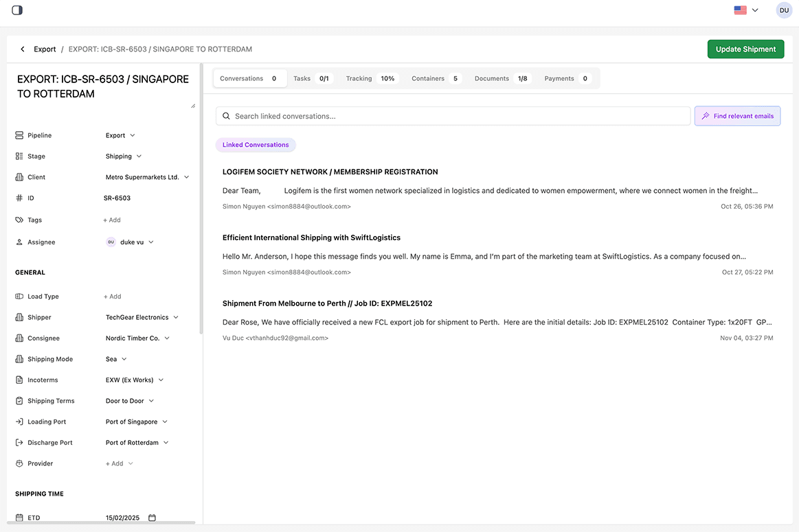
Task: Click the Stage field icon
Action: tap(19, 157)
